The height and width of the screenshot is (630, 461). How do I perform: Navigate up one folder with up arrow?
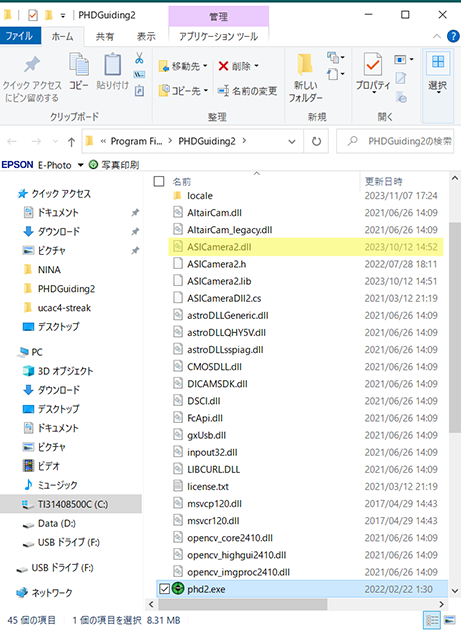[x=72, y=141]
